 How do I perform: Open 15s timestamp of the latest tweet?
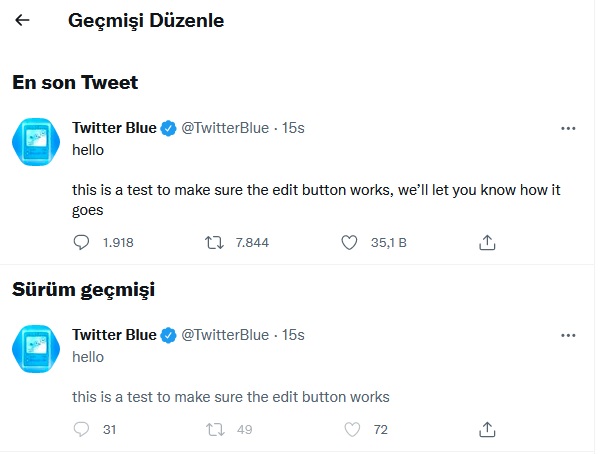click(x=293, y=128)
